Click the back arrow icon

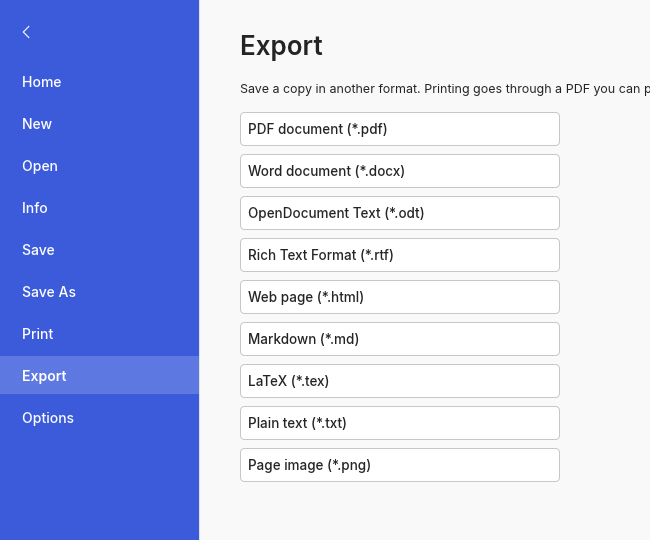coord(26,32)
